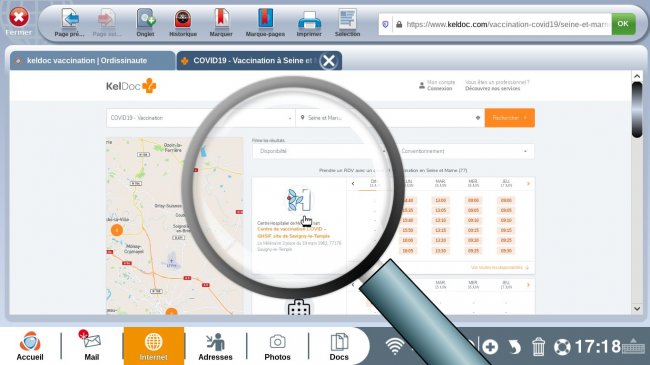650x365 pixels.
Task: Expand the COVID19 - Vaccination dropdown
Action: [201, 118]
